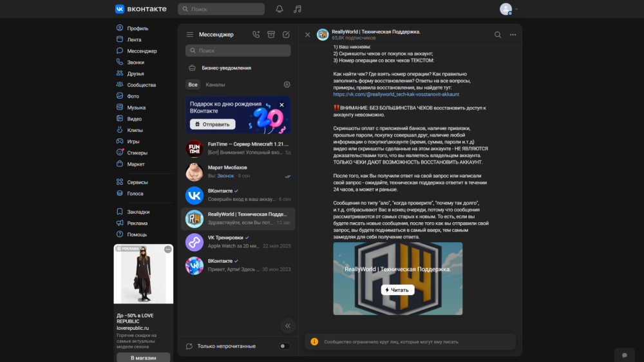Open ad options three-dots menu
This screenshot has height=362, width=644.
(168, 249)
